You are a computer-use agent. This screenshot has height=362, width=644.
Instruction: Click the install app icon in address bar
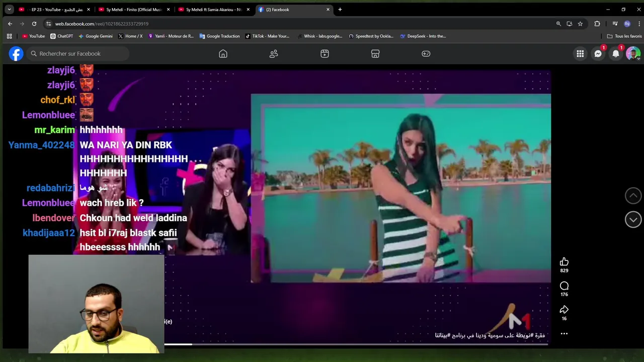pyautogui.click(x=570, y=24)
